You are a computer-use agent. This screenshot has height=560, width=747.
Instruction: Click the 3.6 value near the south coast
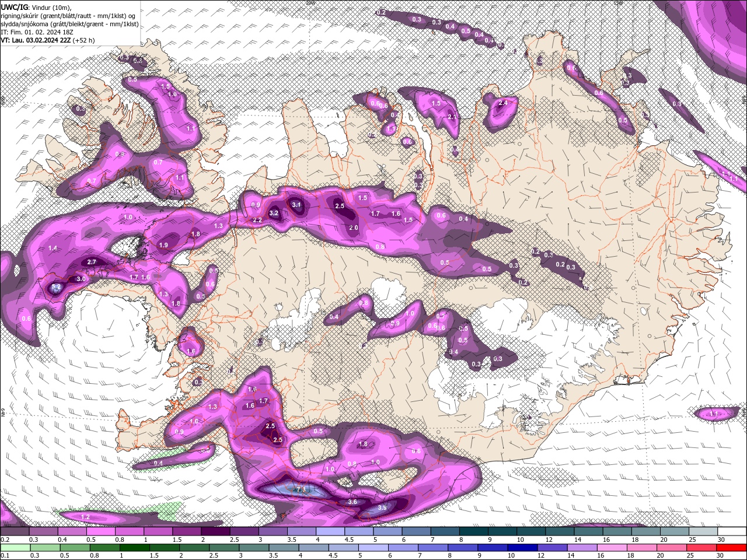click(352, 502)
